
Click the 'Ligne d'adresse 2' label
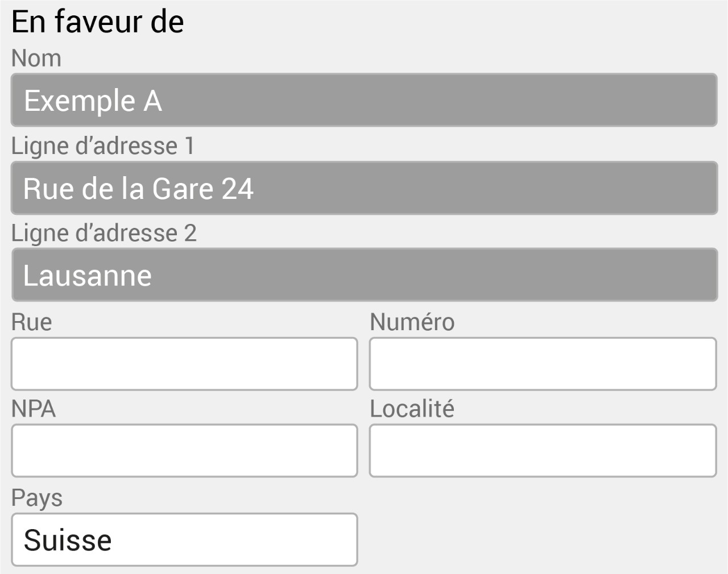click(x=104, y=233)
